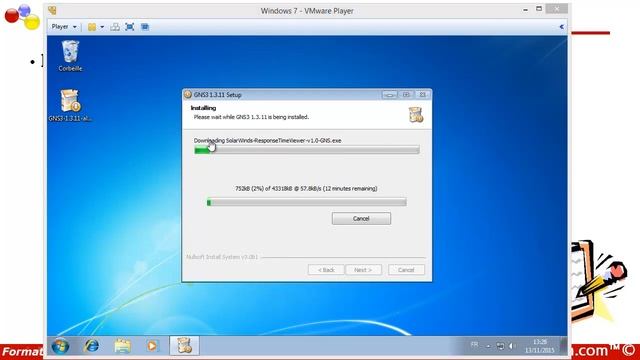Click the 'Nullsoft Install System' label
The height and width of the screenshot is (360, 640).
222,257
